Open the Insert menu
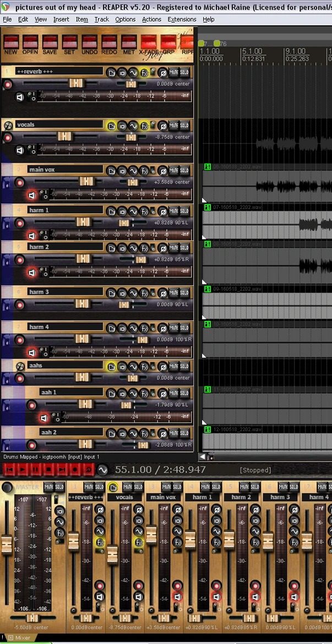 pos(61,19)
